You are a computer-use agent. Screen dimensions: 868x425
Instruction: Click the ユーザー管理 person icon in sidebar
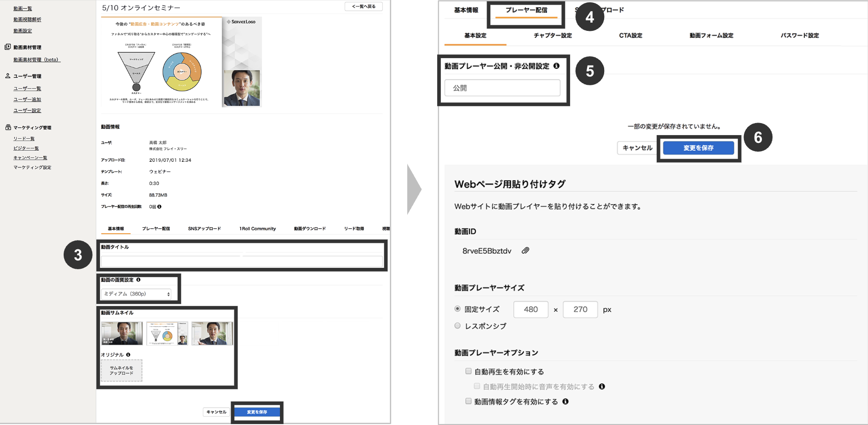7,76
